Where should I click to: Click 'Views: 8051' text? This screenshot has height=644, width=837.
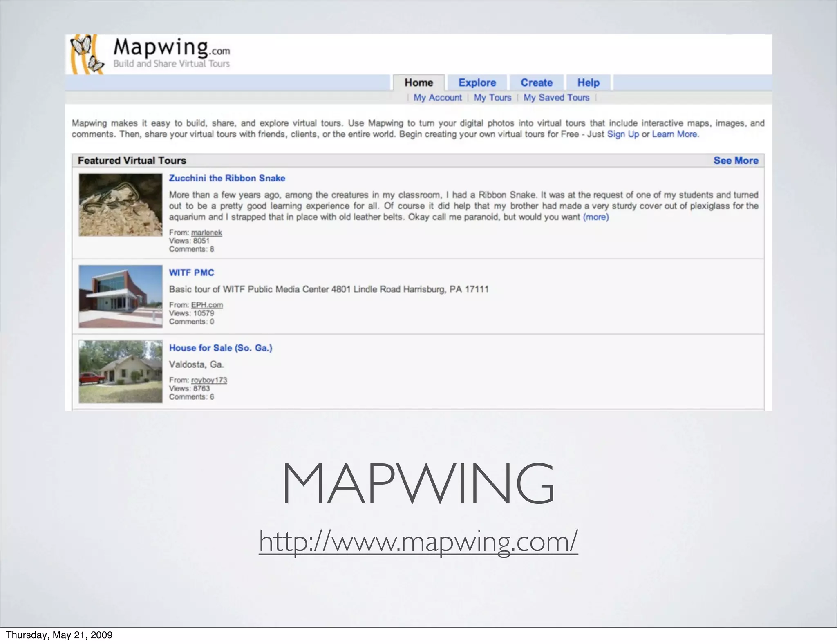[189, 241]
